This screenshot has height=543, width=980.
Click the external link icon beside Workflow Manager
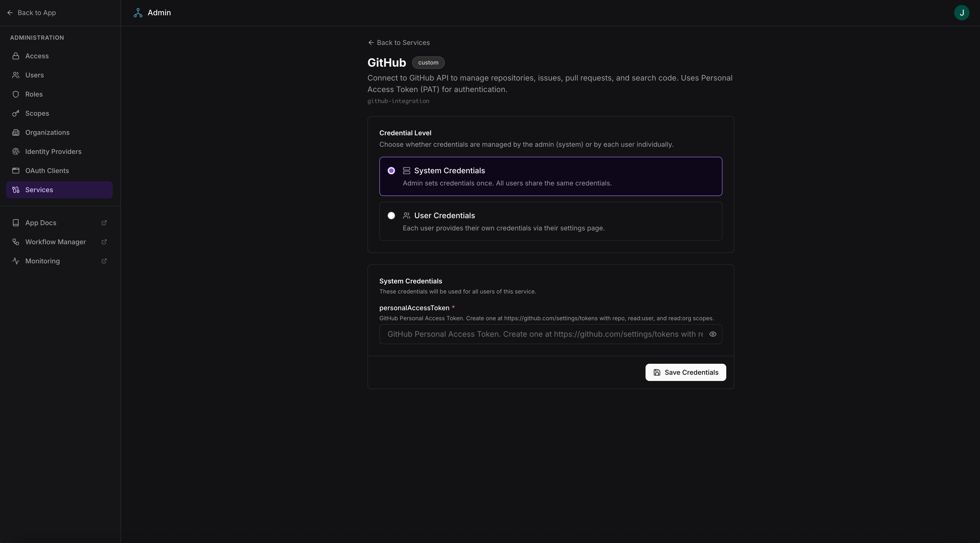[x=104, y=242]
